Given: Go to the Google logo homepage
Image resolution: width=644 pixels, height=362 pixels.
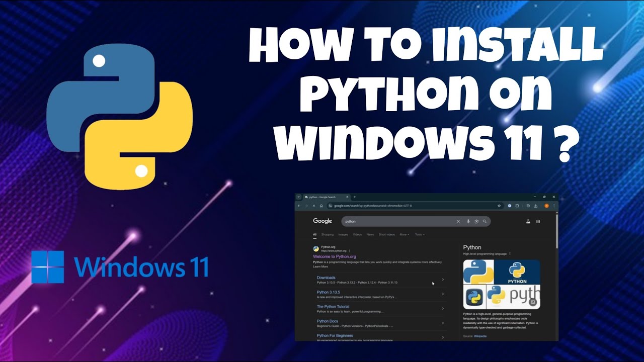Looking at the screenshot, I should click(322, 221).
